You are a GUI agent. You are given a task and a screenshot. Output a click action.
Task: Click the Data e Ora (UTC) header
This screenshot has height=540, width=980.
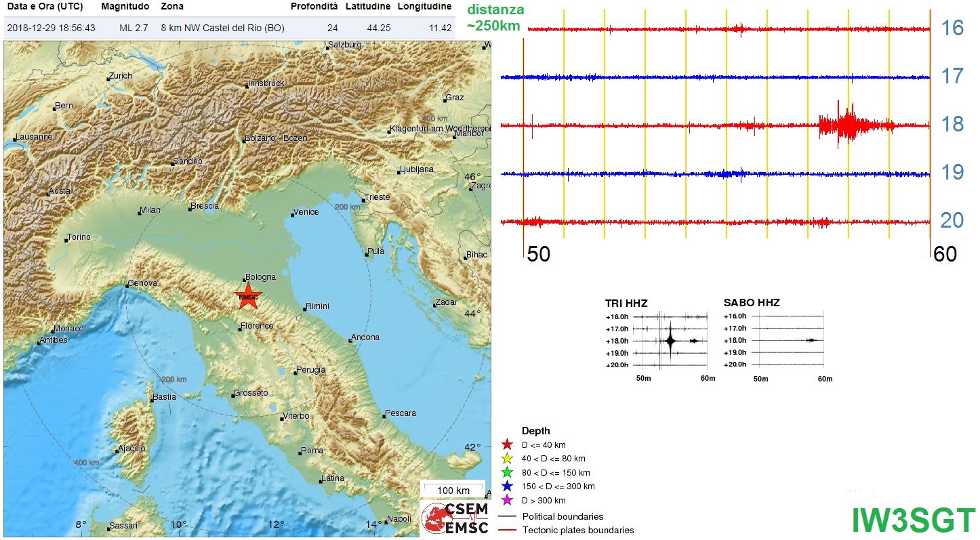(45, 7)
